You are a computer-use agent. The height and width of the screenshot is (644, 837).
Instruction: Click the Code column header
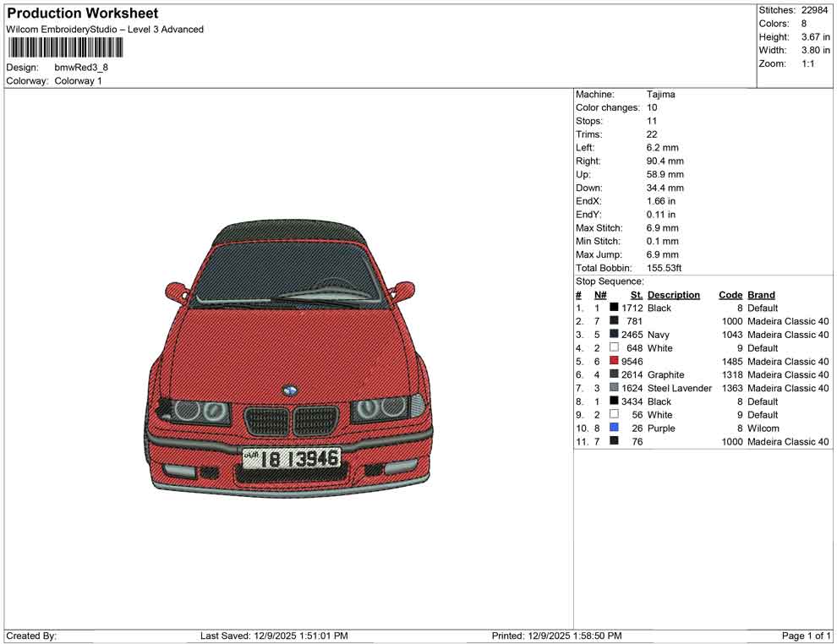tap(730, 294)
